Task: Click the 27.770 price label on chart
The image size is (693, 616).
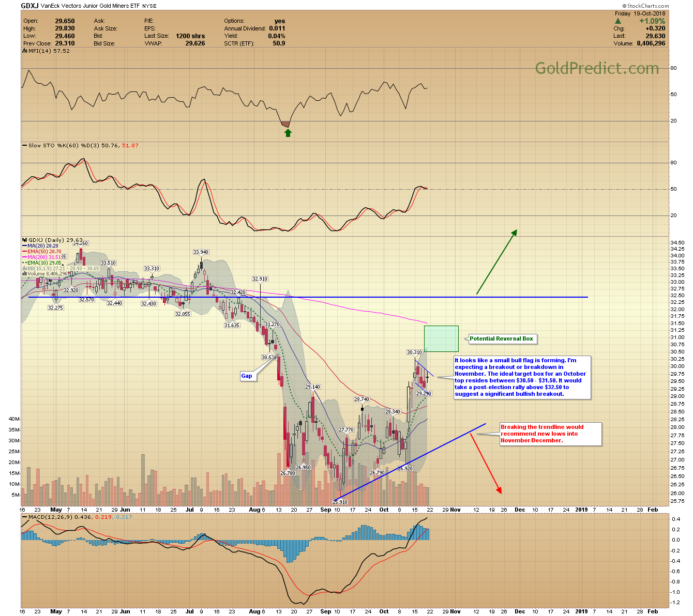Action: pos(346,430)
